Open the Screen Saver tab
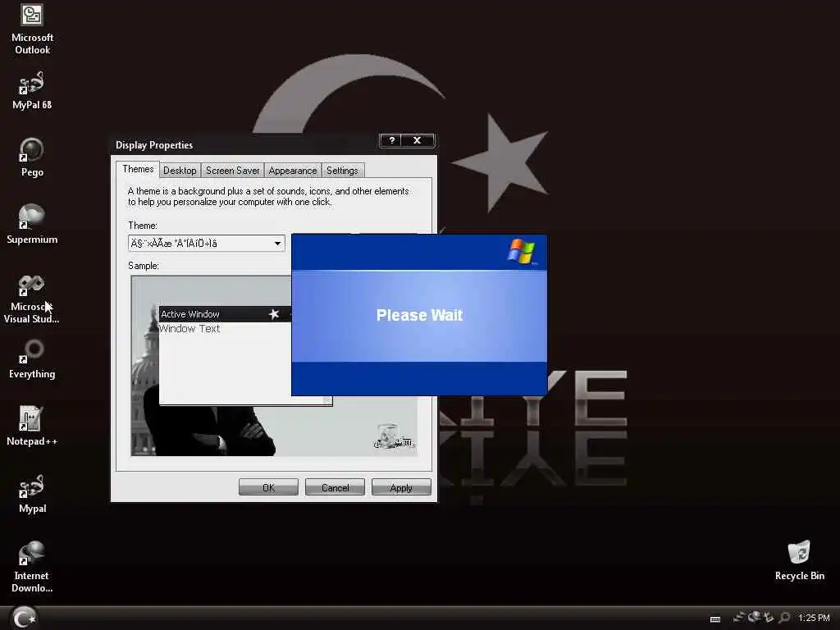 point(232,171)
